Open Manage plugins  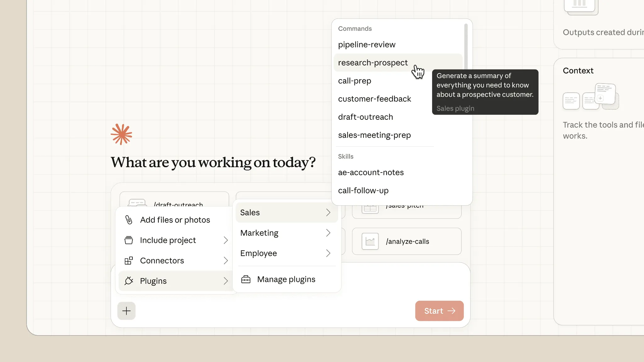286,279
